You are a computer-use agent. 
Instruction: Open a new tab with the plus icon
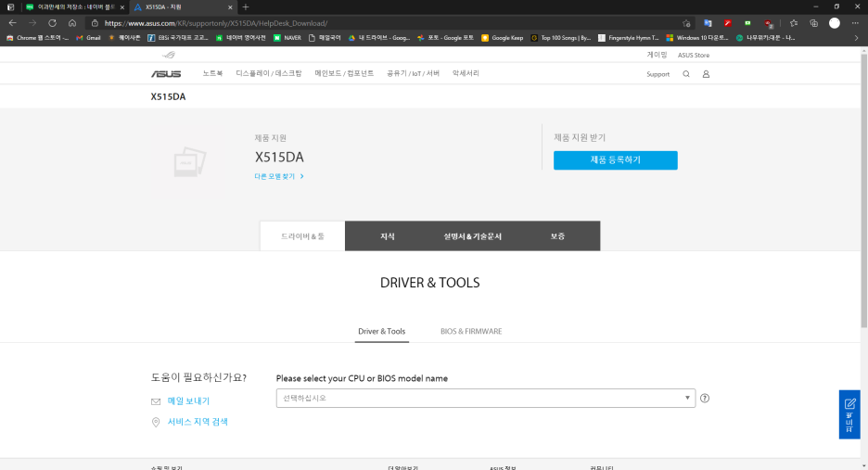click(245, 7)
